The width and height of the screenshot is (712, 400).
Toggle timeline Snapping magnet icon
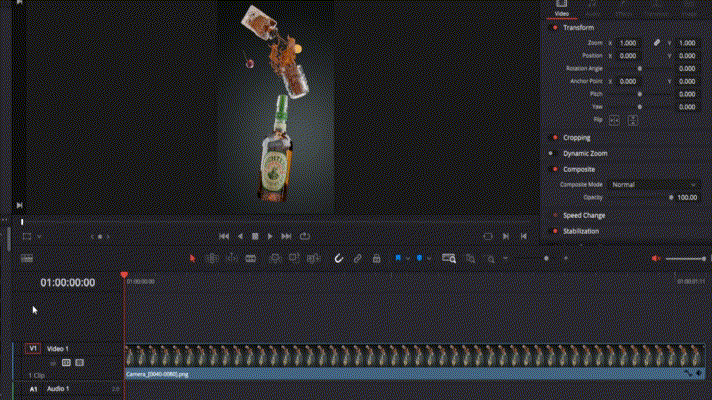(x=339, y=258)
